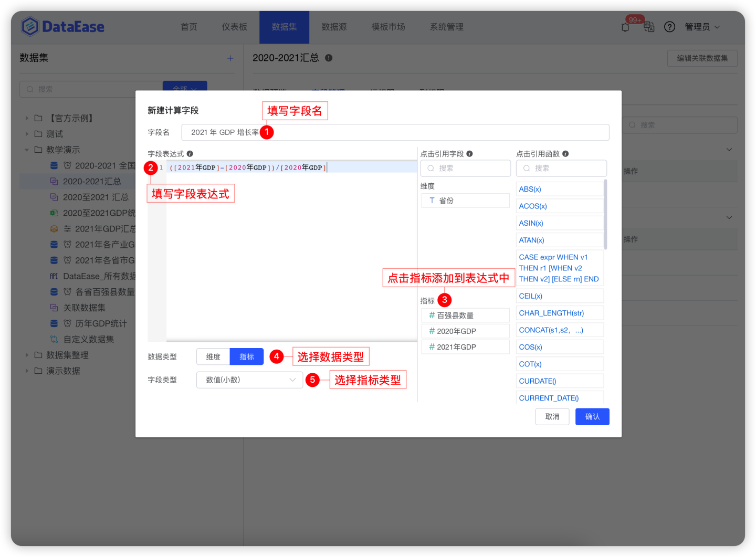Viewport: 756px width, 557px height.
Task: Click the DataEase logo
Action: tap(62, 26)
